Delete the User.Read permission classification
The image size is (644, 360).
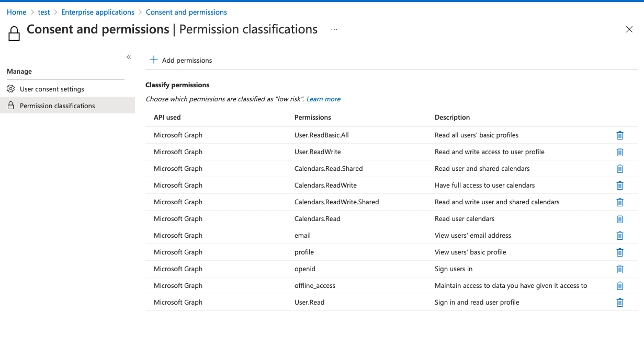(619, 303)
